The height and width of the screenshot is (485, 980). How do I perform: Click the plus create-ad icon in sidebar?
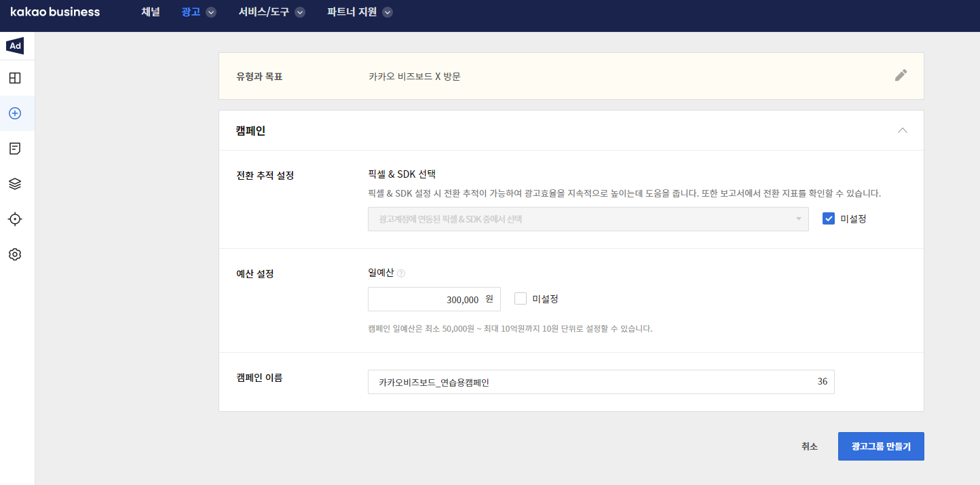click(x=15, y=113)
